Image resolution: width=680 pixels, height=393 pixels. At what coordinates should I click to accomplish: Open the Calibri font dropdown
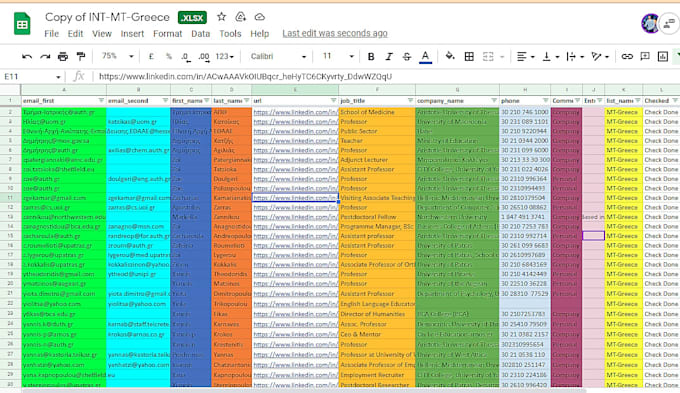(x=278, y=56)
